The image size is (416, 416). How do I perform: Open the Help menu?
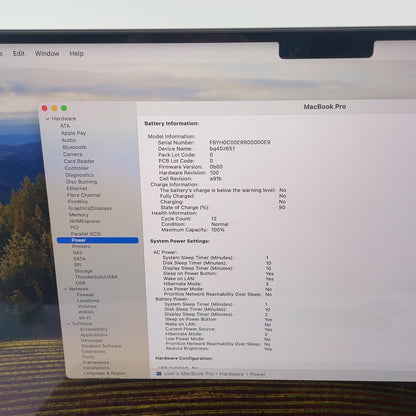(x=76, y=53)
